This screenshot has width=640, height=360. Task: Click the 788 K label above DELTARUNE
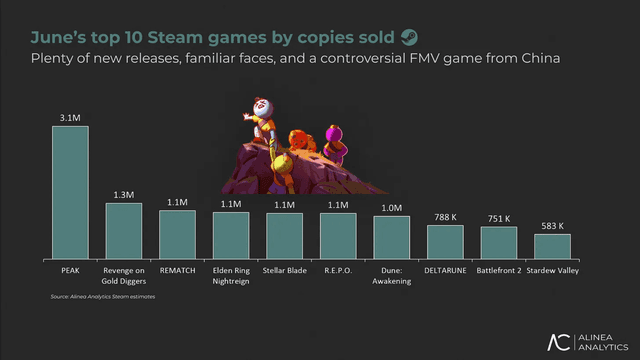click(445, 217)
